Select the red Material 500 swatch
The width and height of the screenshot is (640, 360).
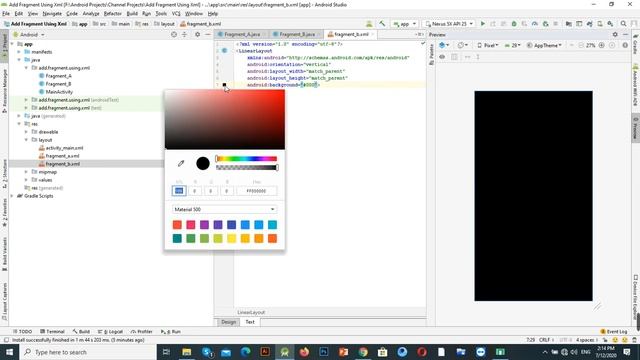177,225
